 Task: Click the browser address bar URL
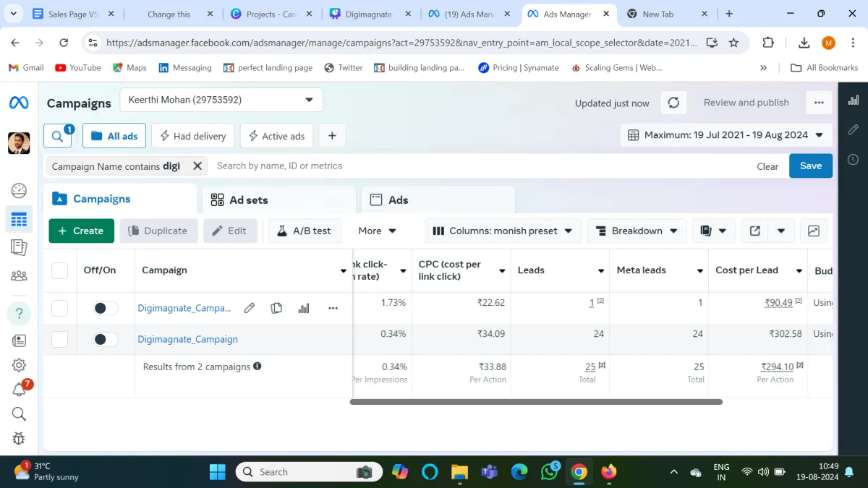[x=401, y=43]
